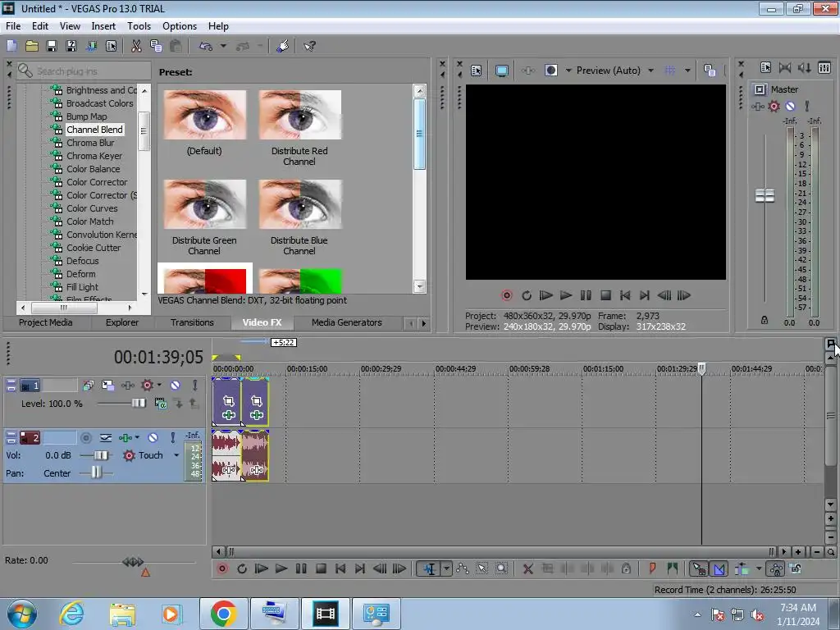Open edit tool selector dropdown arrow
The image size is (840, 630).
[446, 569]
